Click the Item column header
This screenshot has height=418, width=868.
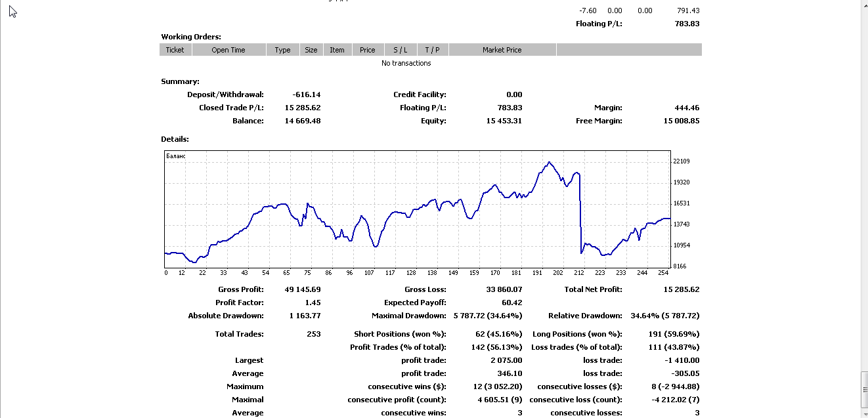click(337, 50)
